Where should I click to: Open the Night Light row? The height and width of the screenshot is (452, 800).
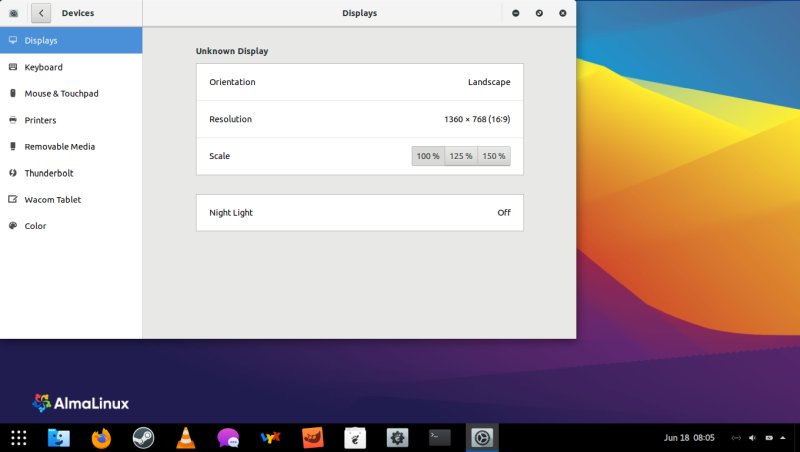[x=359, y=213]
